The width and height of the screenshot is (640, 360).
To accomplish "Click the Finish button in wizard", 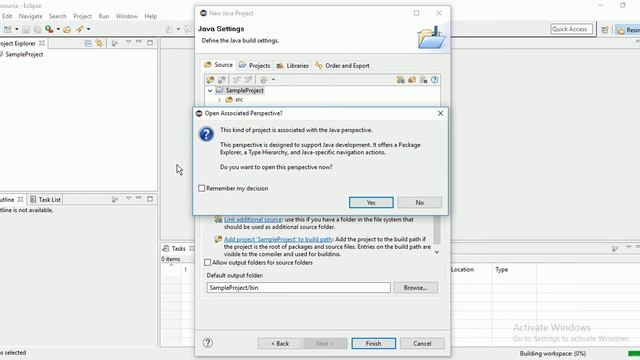I will pos(373,344).
